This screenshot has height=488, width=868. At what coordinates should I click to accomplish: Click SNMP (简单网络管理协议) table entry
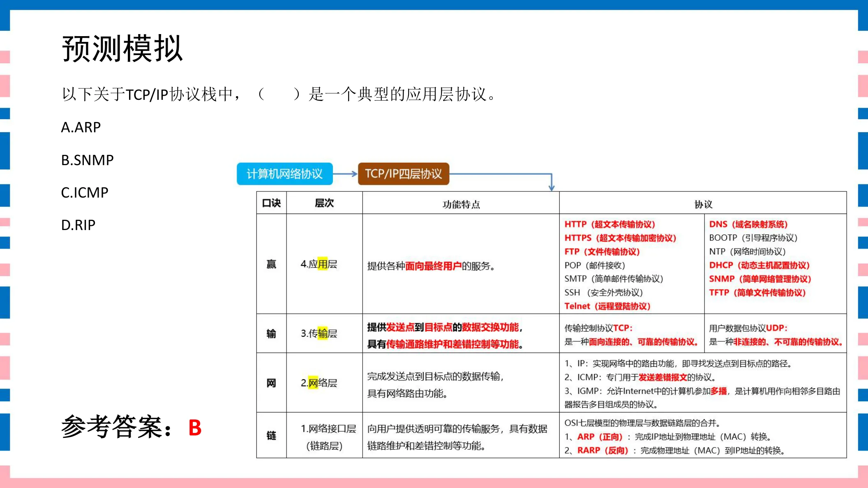point(760,279)
